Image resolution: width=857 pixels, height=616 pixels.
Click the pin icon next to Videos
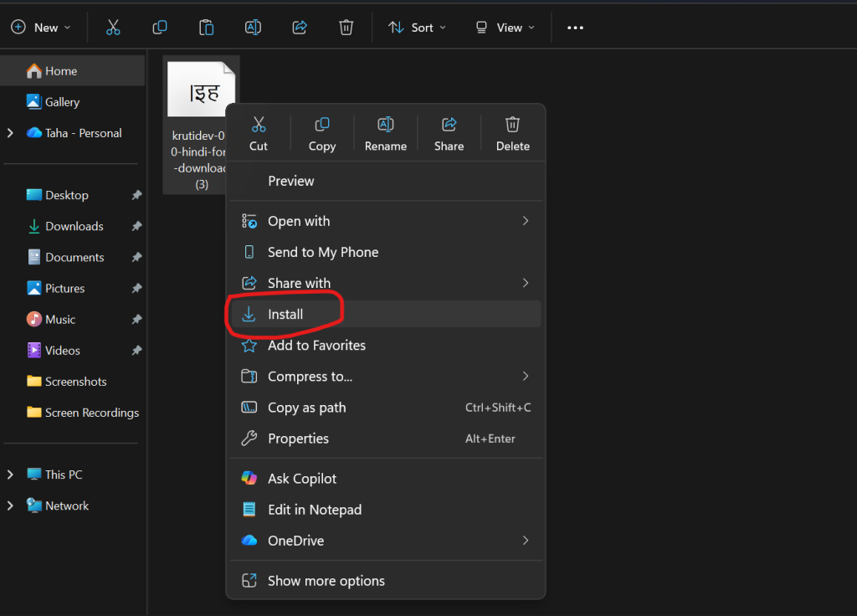coord(136,351)
